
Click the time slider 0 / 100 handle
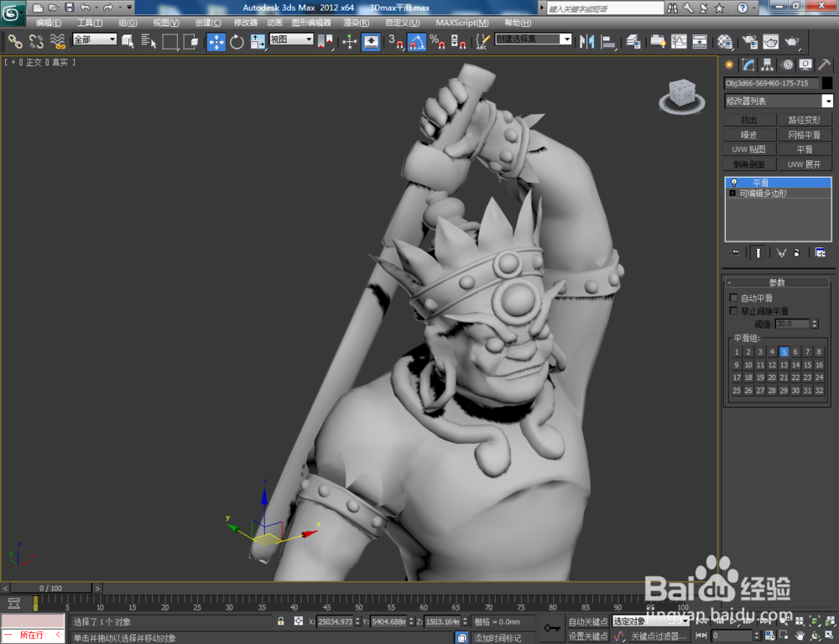coord(51,588)
